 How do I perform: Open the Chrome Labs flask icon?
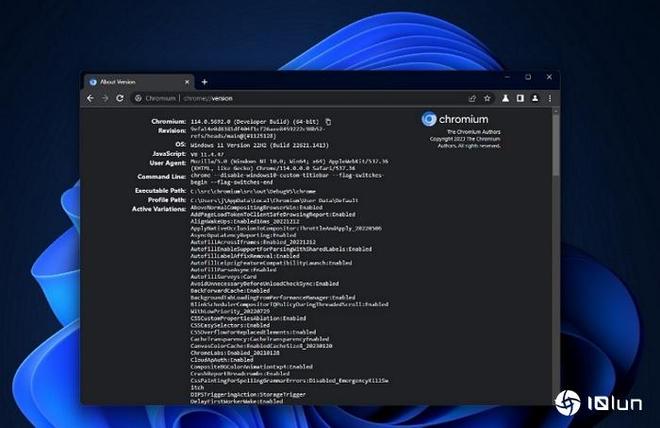click(x=506, y=98)
